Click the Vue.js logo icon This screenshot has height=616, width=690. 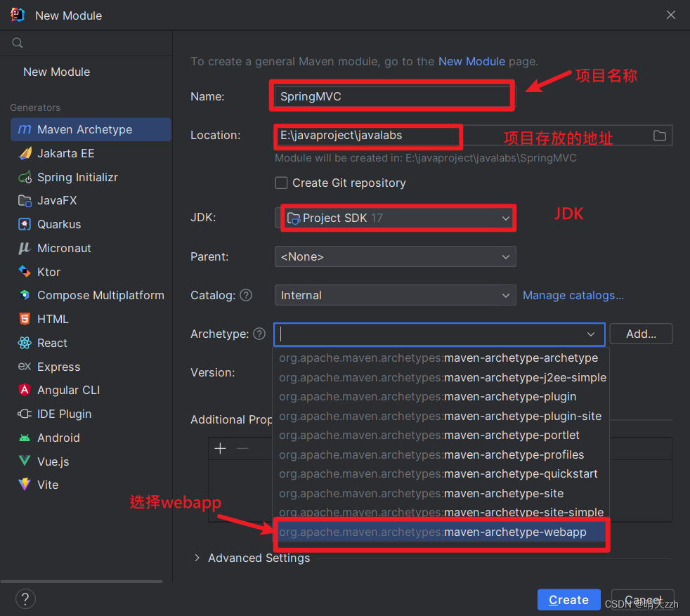click(25, 461)
